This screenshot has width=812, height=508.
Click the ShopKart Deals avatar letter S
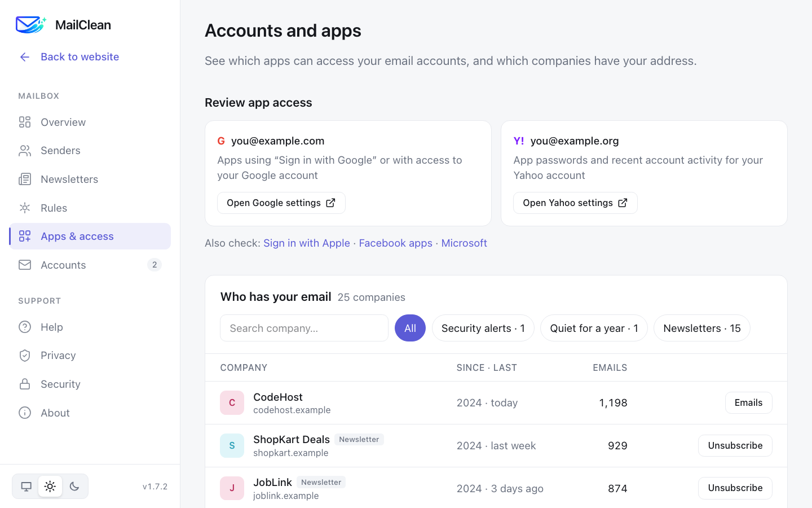(232, 446)
